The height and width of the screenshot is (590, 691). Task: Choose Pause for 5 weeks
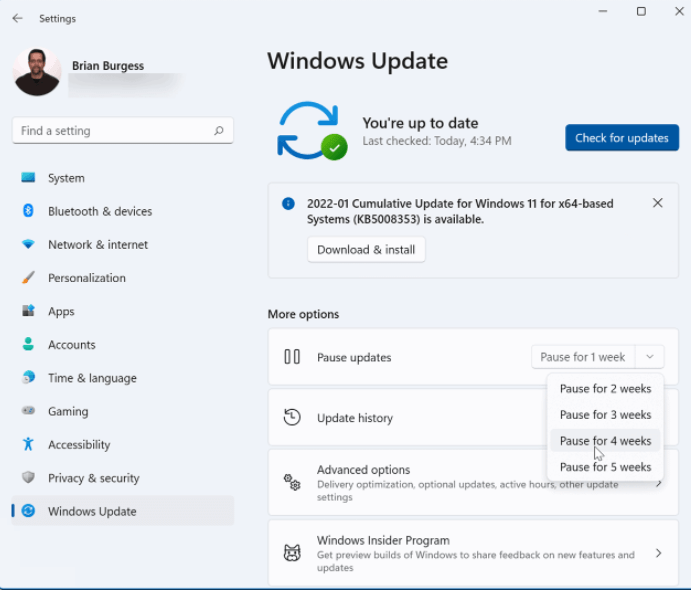point(605,467)
